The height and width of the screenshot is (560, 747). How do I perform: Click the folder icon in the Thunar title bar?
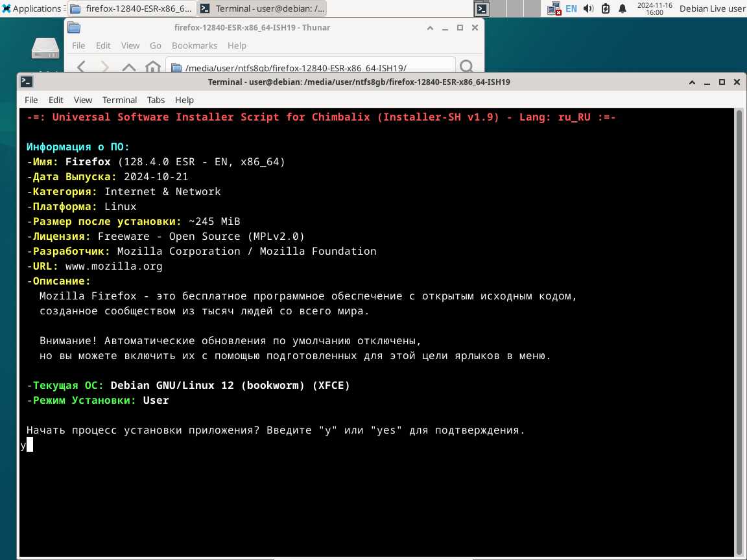point(74,28)
